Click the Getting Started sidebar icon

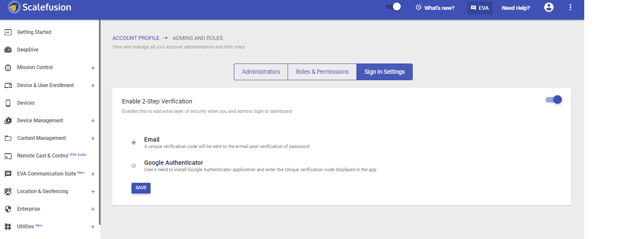coord(8,32)
